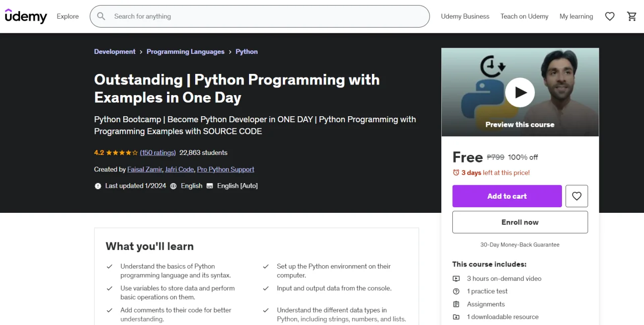Click the Udemy logo

coord(26,16)
